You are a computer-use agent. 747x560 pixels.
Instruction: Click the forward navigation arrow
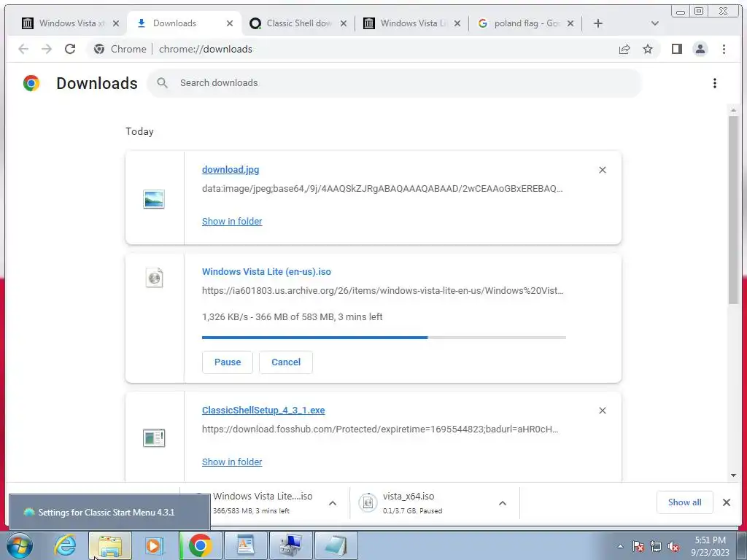46,49
